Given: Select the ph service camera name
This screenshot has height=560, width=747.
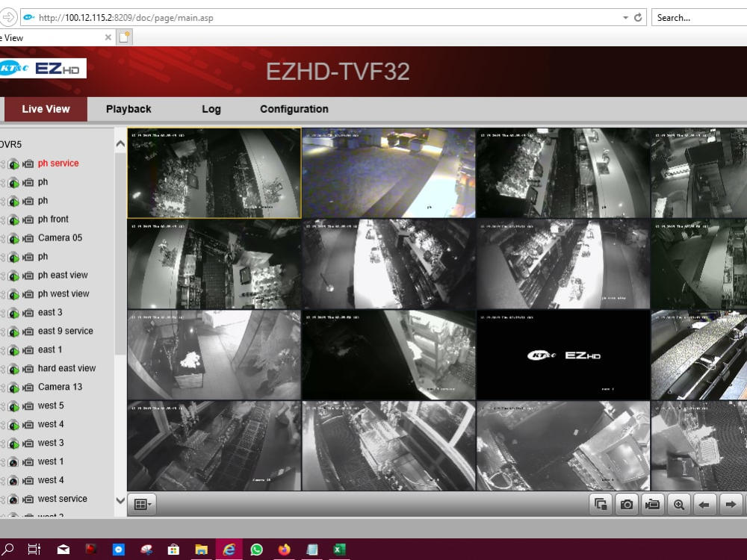Looking at the screenshot, I should (x=58, y=164).
